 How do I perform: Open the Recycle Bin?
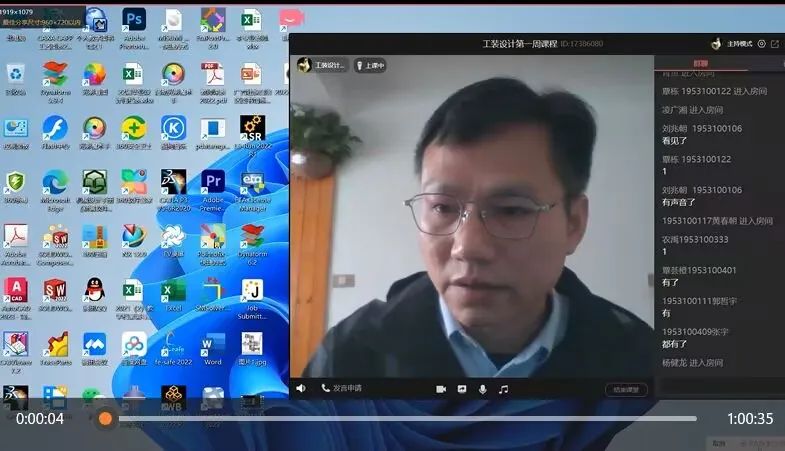coord(16,75)
